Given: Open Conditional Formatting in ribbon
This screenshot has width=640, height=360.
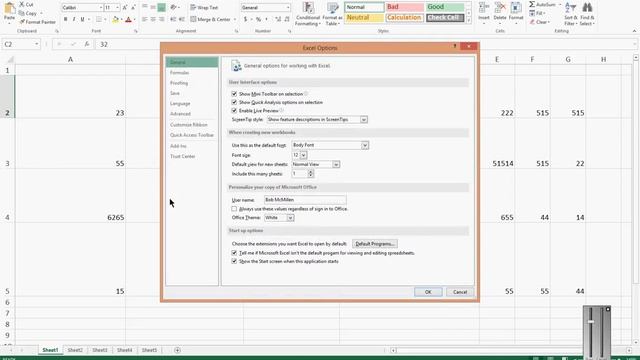Looking at the screenshot, I should (308, 13).
